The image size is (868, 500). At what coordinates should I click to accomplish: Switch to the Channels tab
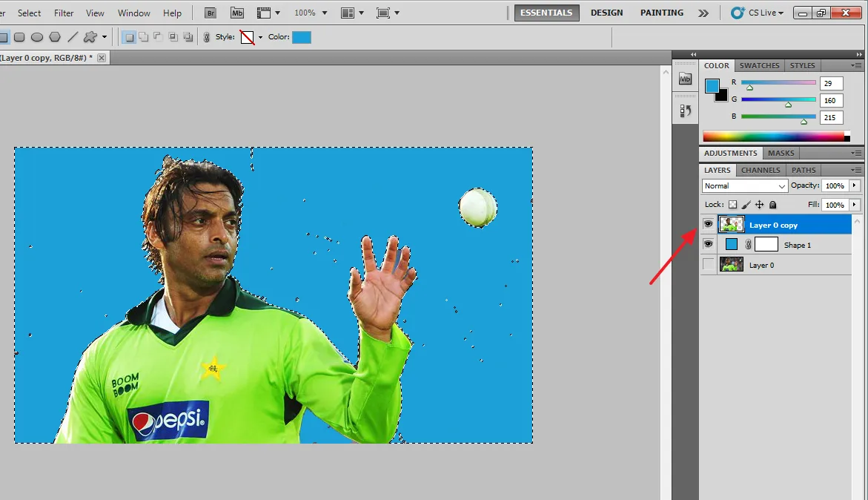pyautogui.click(x=761, y=170)
